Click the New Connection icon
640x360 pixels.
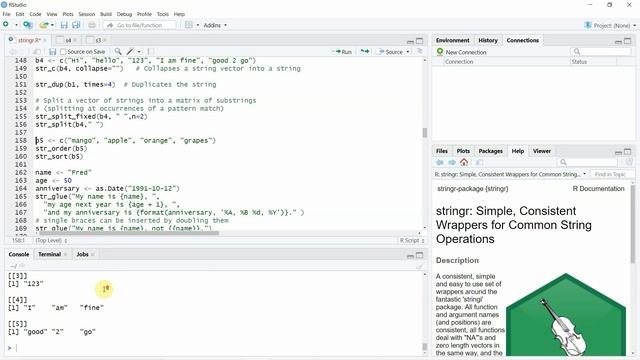click(x=440, y=52)
